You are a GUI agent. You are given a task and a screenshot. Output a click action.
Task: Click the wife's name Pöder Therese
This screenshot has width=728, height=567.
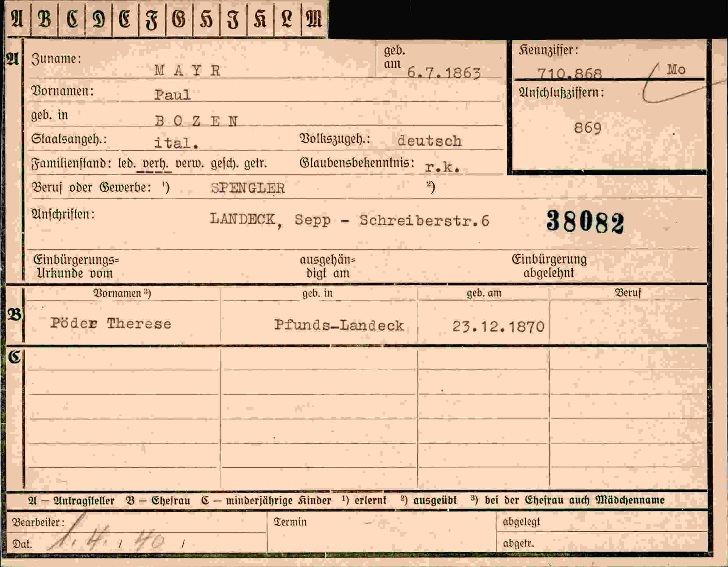point(111,323)
